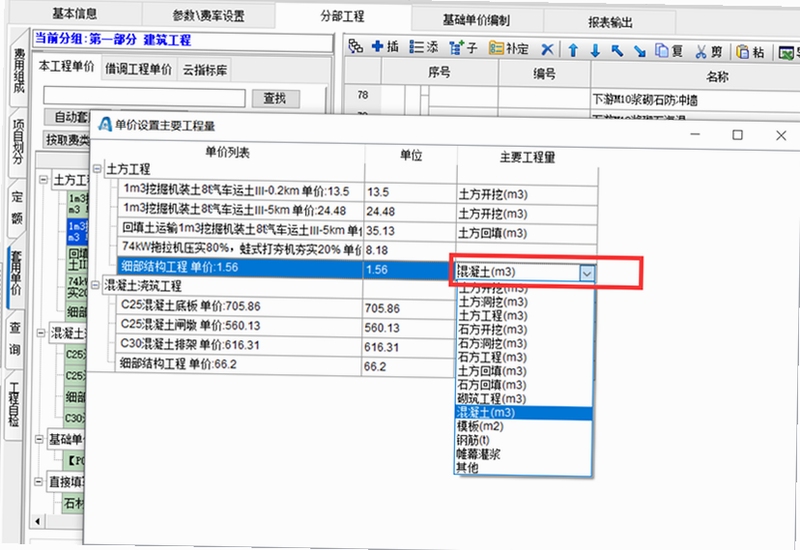Click the 混凝土(m3) combo box arrow

[587, 273]
